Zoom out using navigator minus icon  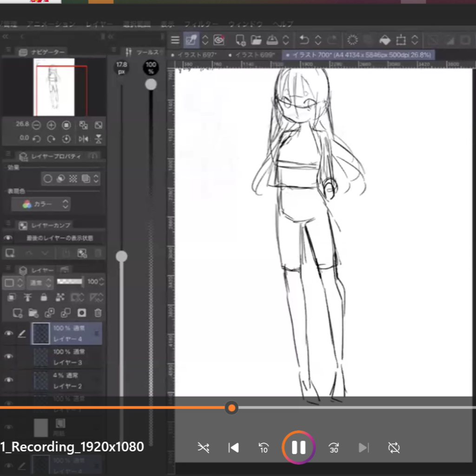36,125
